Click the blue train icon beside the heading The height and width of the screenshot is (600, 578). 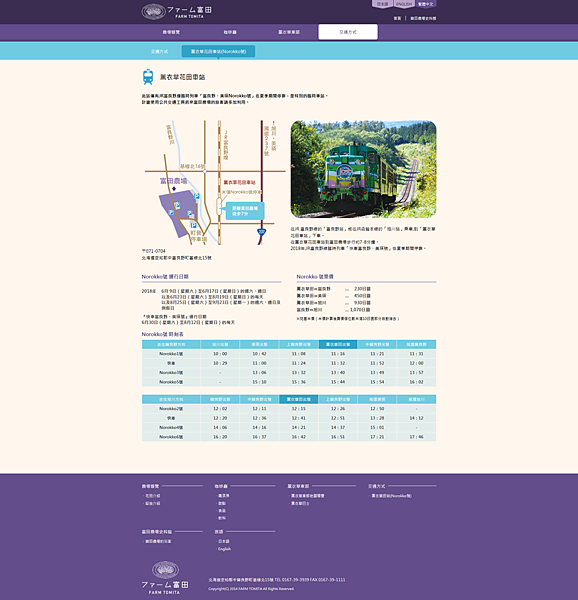[x=148, y=77]
